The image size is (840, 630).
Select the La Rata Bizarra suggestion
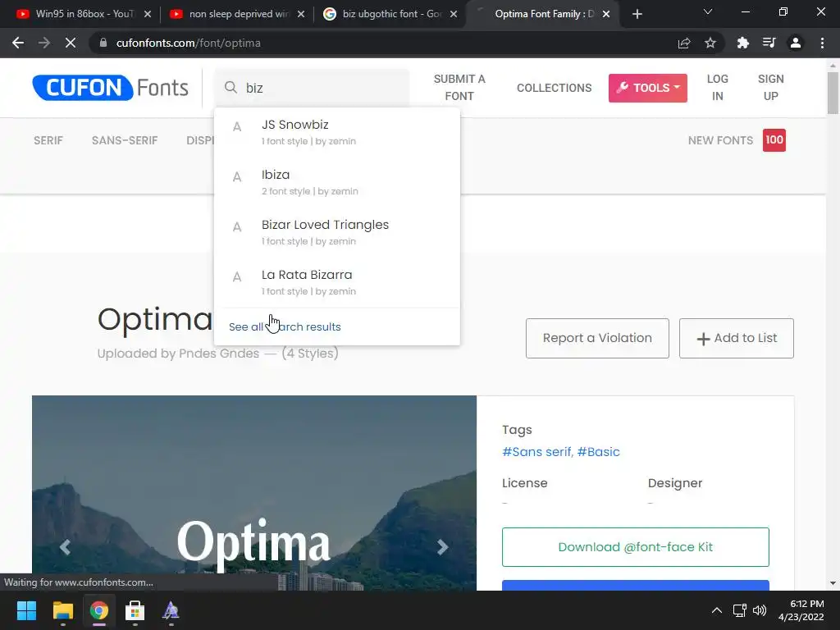[x=336, y=282]
